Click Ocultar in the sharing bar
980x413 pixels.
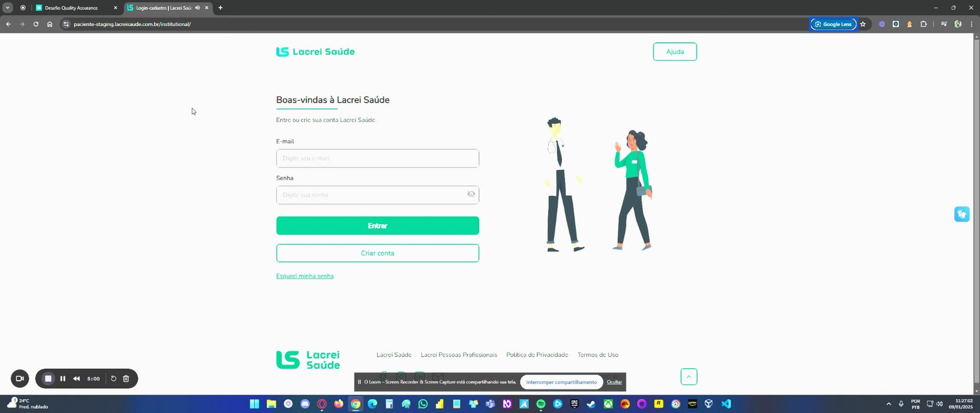point(614,382)
